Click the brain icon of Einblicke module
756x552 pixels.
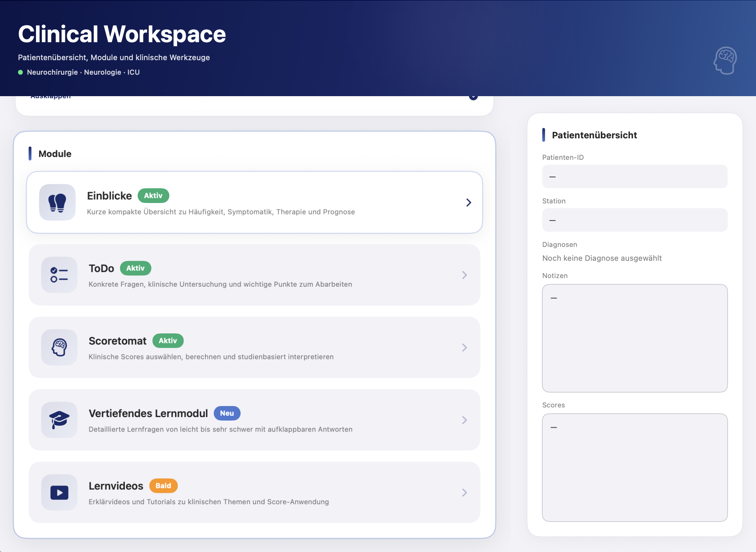[x=57, y=202]
